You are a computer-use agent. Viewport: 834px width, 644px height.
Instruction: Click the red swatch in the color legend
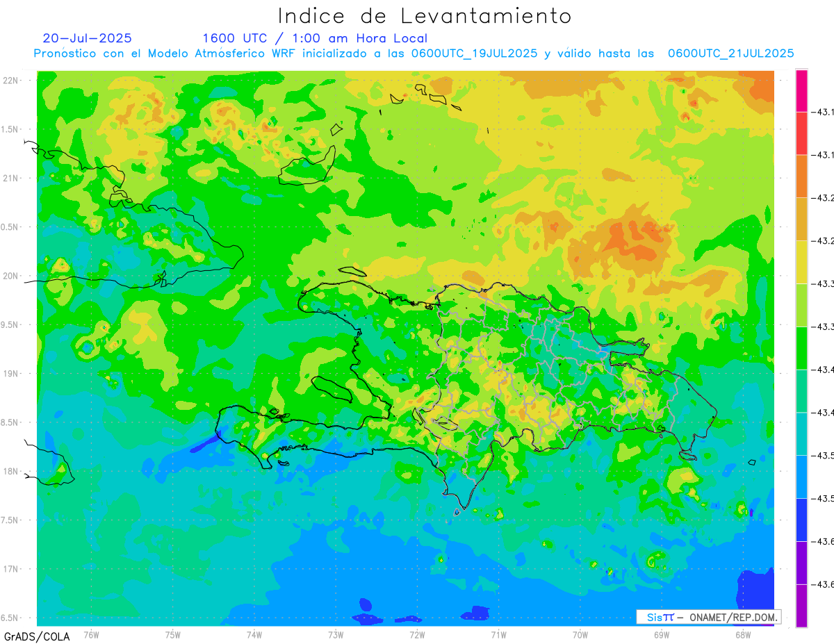click(801, 133)
